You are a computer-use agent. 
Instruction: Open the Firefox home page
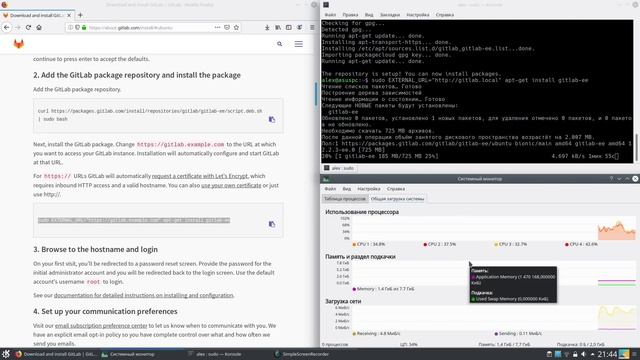[x=39, y=27]
